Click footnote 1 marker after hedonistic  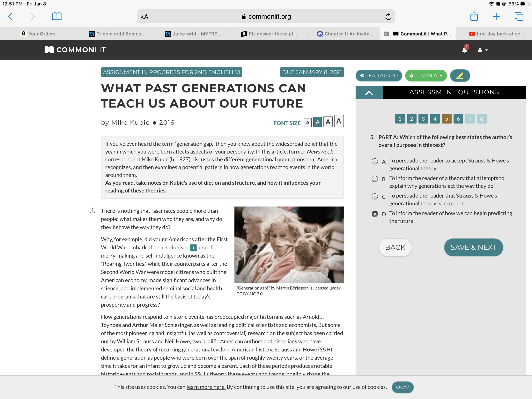pos(193,248)
